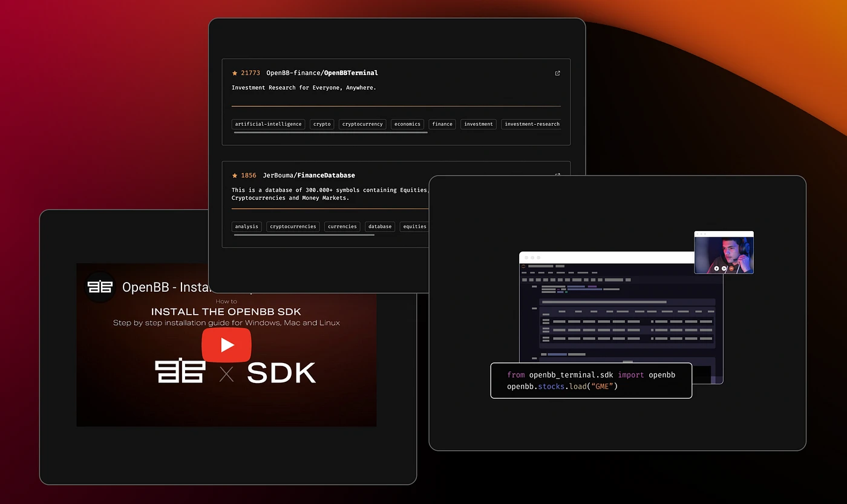Select the crypto tag
This screenshot has height=504, width=847.
pos(322,124)
